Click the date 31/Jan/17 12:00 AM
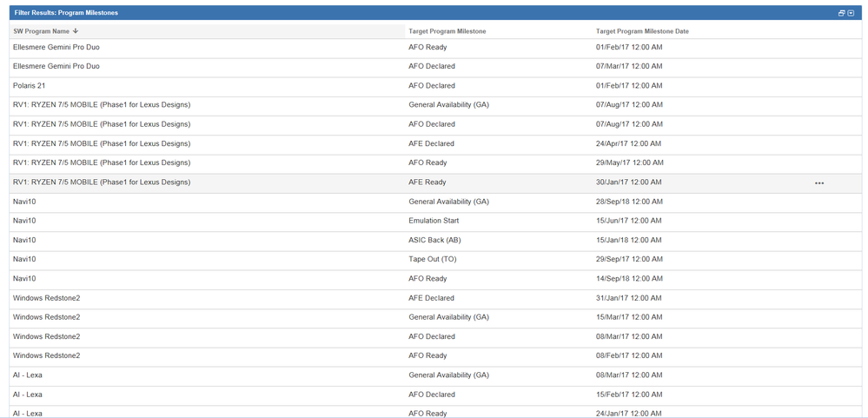 coord(628,298)
